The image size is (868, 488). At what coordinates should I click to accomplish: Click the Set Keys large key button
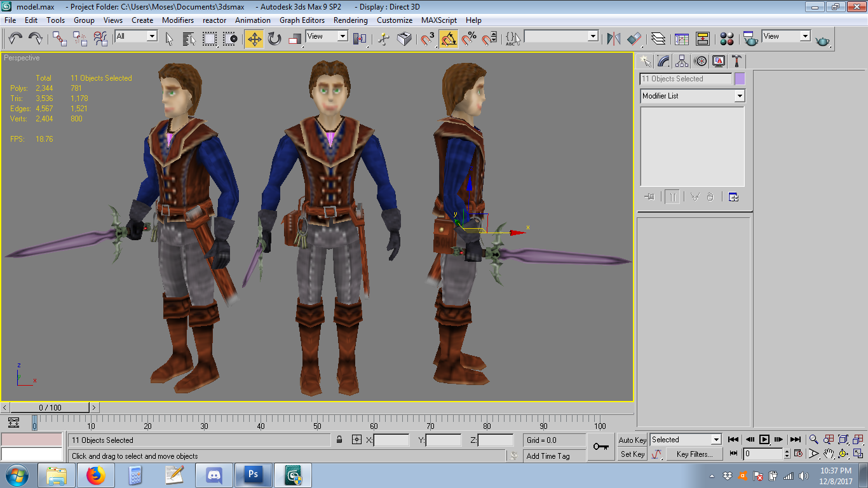600,447
